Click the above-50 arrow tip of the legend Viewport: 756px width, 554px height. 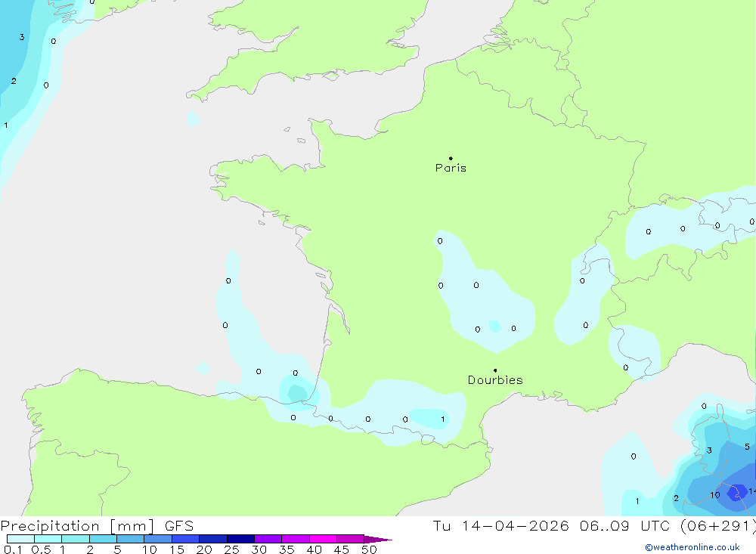tap(377, 540)
